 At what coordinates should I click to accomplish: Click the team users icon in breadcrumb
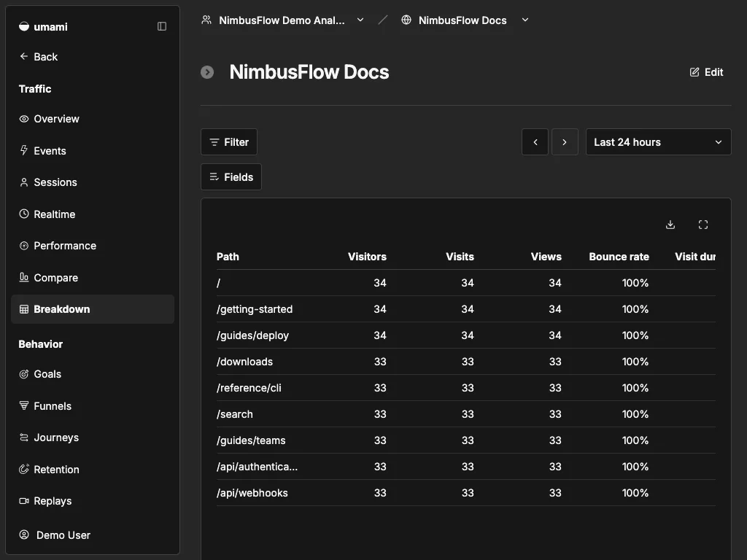click(x=206, y=20)
